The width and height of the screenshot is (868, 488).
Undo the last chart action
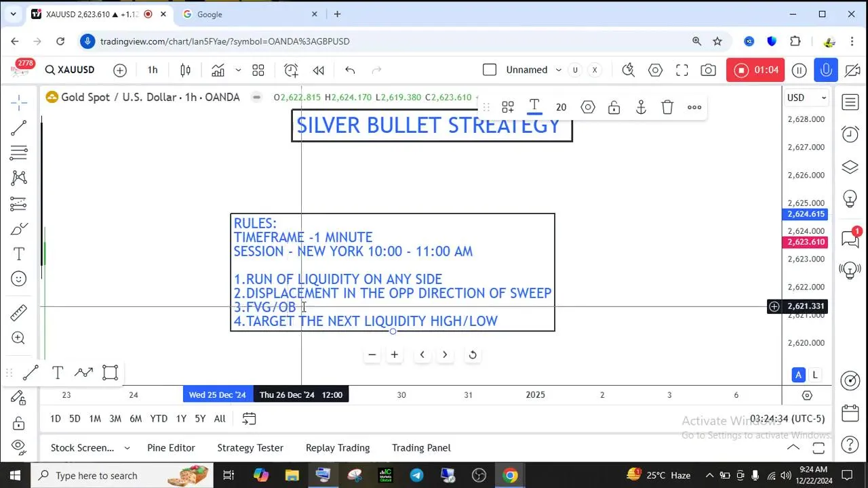point(350,70)
